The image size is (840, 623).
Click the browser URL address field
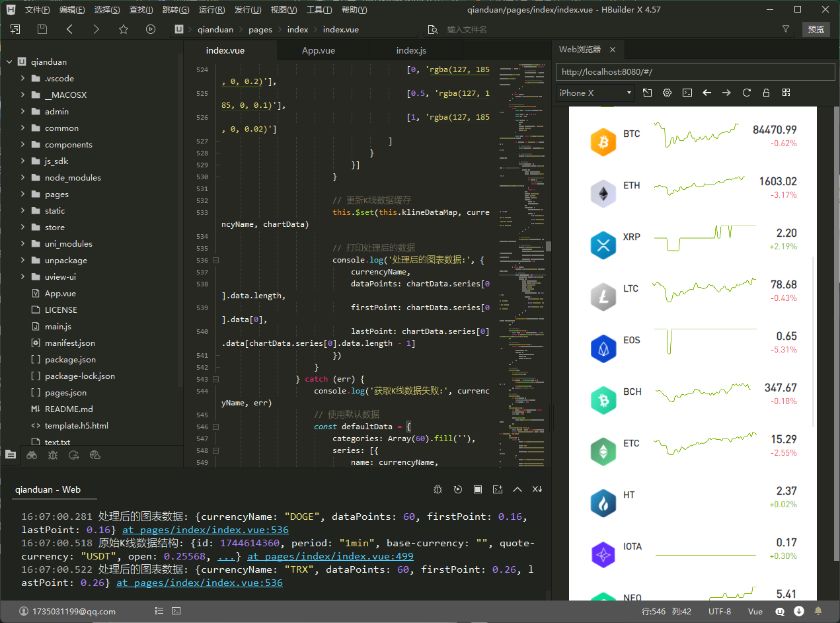[x=695, y=72]
